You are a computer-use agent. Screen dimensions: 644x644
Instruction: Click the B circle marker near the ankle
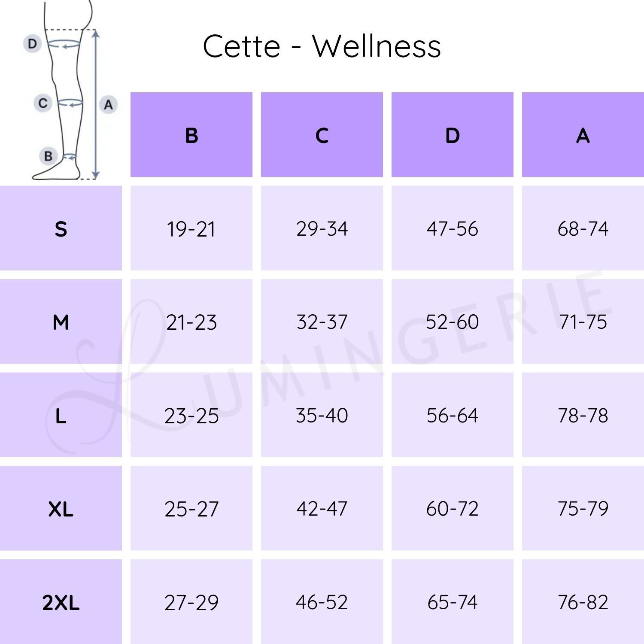pos(48,156)
